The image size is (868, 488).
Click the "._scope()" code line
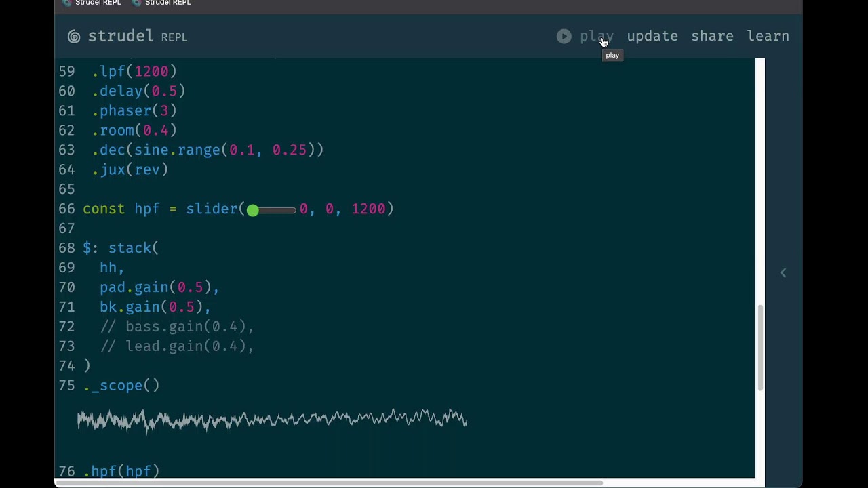tap(121, 386)
